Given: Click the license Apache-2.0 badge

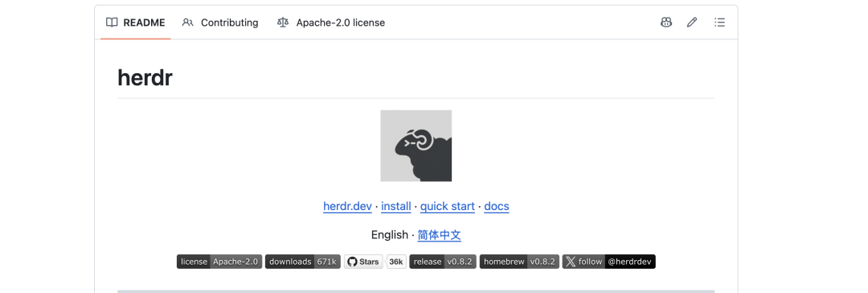Looking at the screenshot, I should [x=219, y=262].
